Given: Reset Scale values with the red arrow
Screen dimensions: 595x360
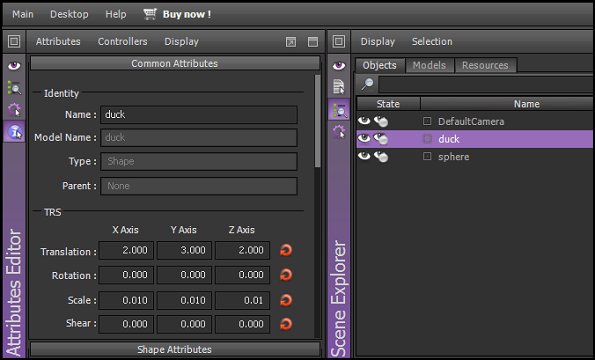Looking at the screenshot, I should 286,300.
